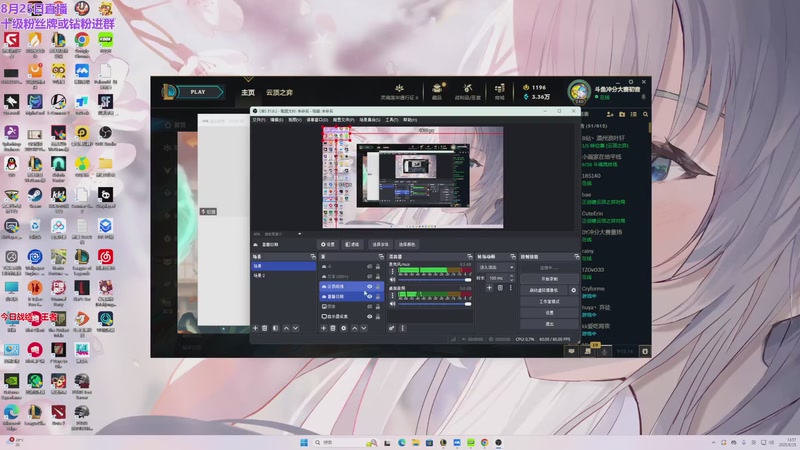Open chat bubble icon at League client bottom
Image resolution: width=800 pixels, height=450 pixels.
coord(571,351)
